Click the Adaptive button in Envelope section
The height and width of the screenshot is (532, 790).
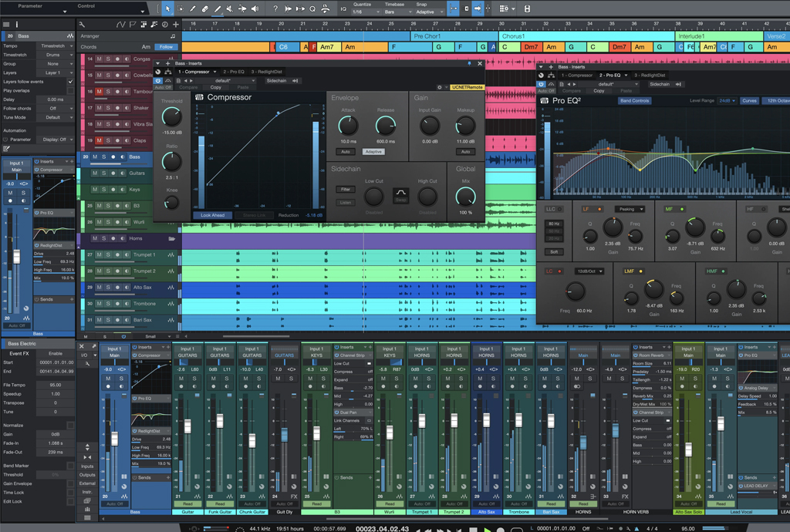tap(373, 152)
